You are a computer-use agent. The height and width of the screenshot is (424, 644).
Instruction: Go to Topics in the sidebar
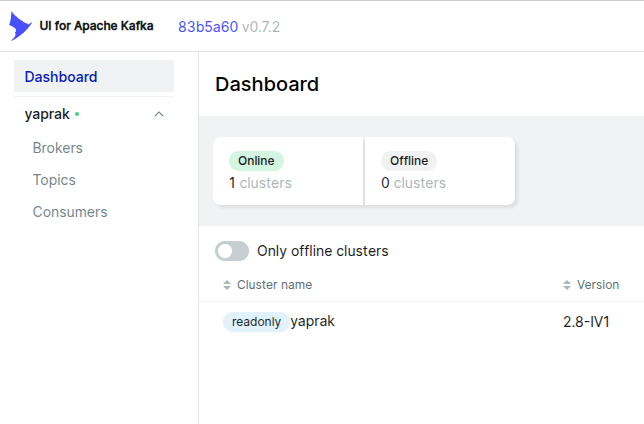(x=54, y=180)
